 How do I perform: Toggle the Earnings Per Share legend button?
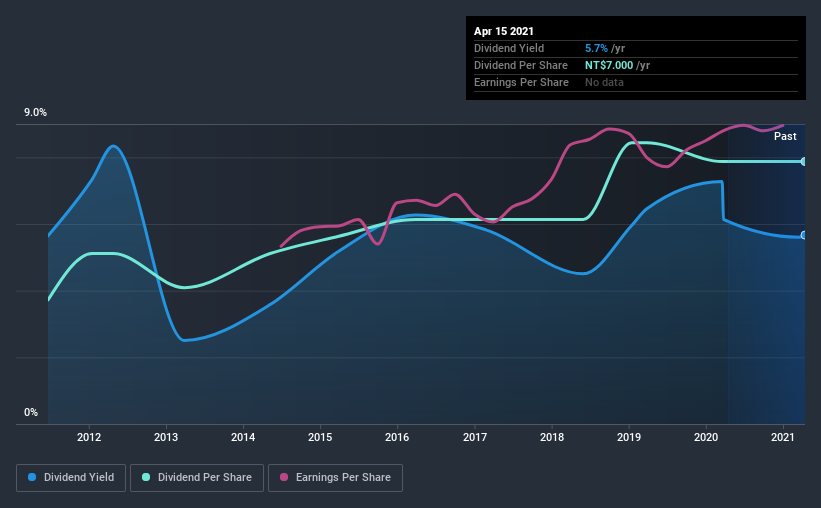click(335, 478)
